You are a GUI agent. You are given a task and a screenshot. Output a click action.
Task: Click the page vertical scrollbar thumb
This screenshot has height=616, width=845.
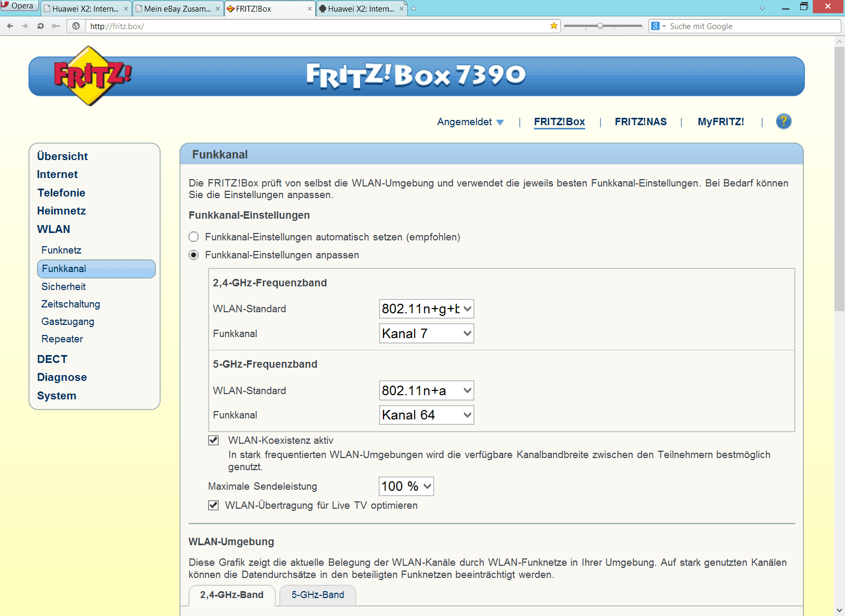click(839, 179)
